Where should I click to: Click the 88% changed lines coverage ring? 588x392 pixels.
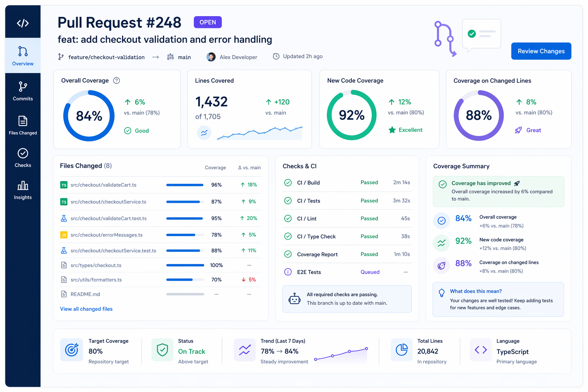point(479,115)
